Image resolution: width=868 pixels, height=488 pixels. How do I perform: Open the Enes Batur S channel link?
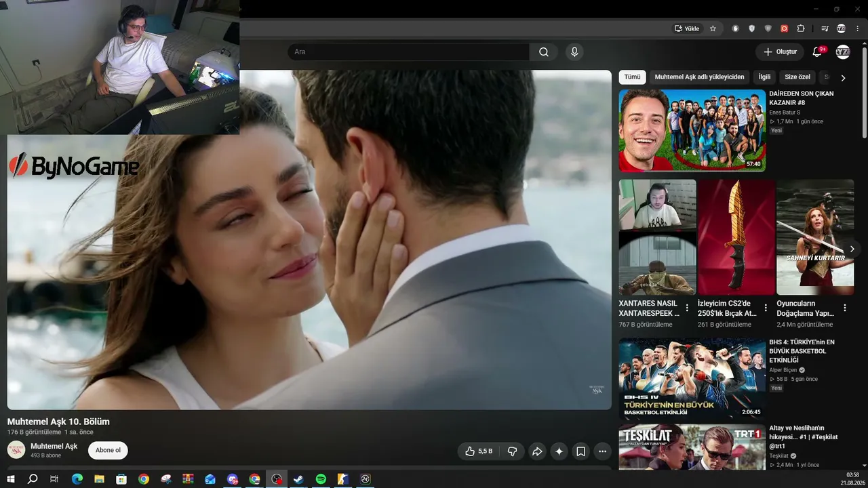[x=785, y=113]
